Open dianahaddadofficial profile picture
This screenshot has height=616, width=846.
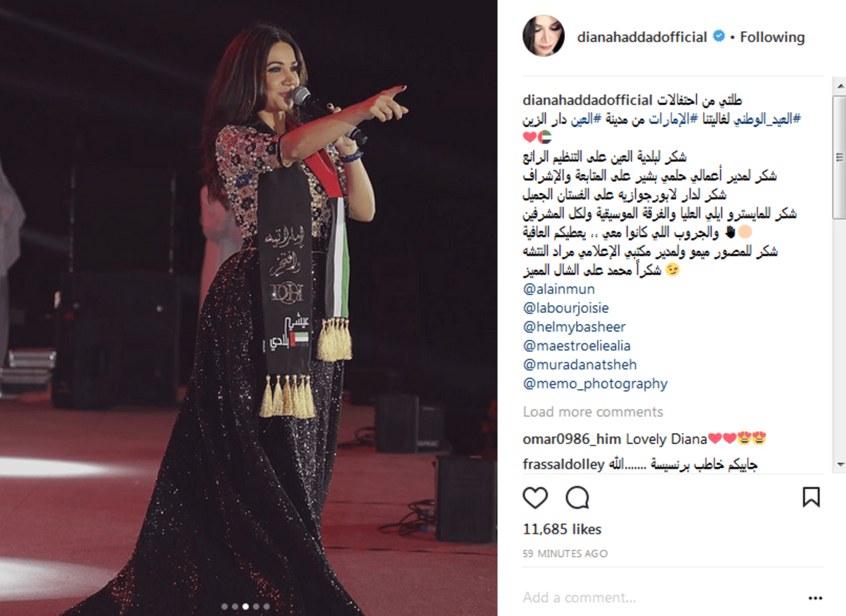[x=544, y=35]
